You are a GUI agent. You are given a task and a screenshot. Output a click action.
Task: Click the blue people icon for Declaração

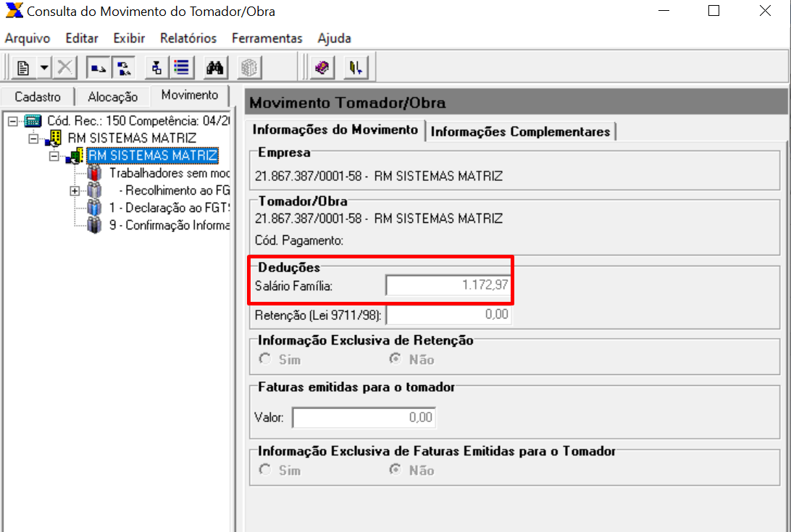point(94,207)
